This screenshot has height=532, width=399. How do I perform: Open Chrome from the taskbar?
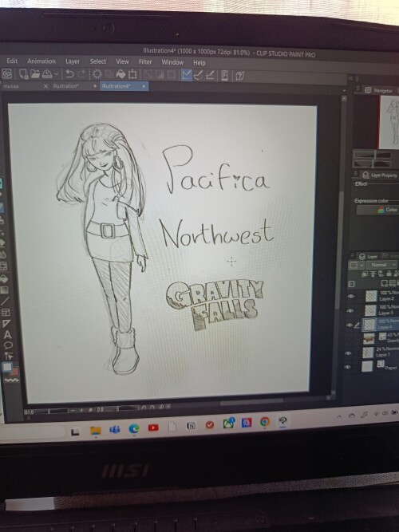264,422
